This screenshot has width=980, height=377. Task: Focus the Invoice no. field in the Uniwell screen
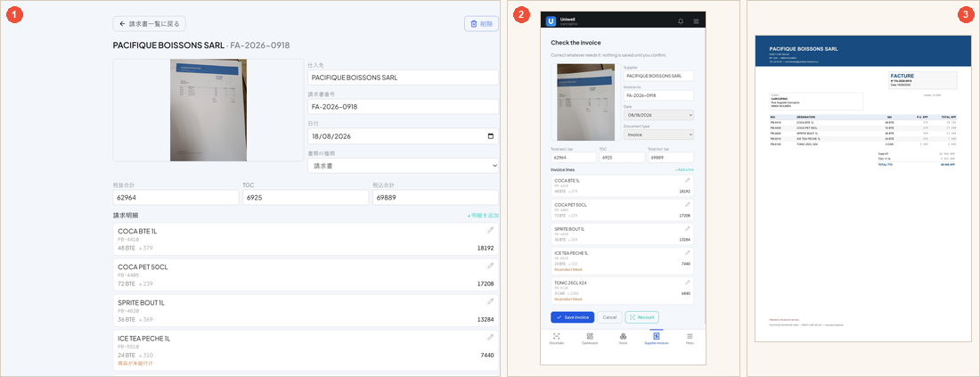click(x=658, y=95)
